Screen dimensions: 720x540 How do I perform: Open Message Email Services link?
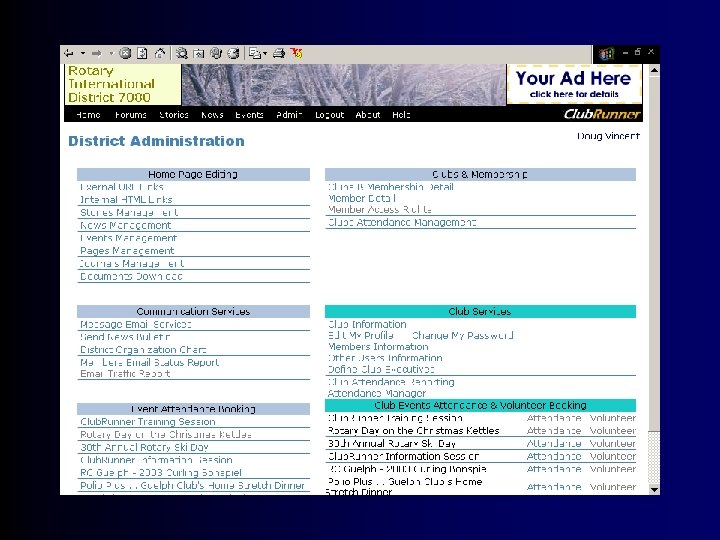[136, 324]
